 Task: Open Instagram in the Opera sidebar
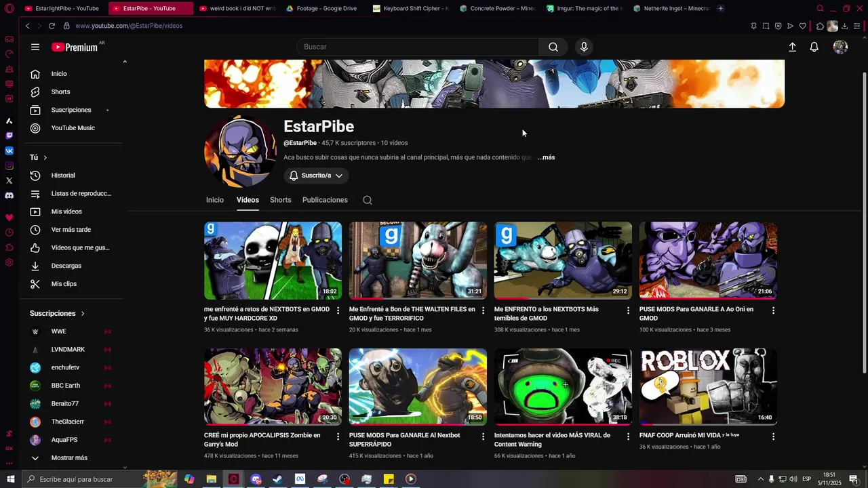tap(9, 165)
